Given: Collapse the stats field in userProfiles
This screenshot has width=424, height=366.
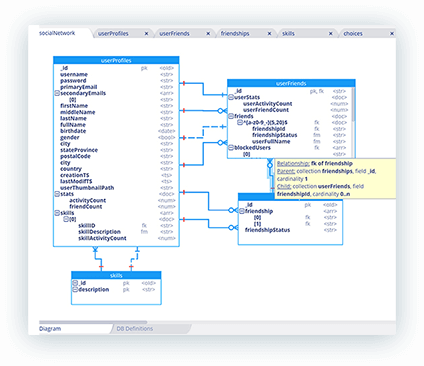Looking at the screenshot, I should tap(57, 194).
